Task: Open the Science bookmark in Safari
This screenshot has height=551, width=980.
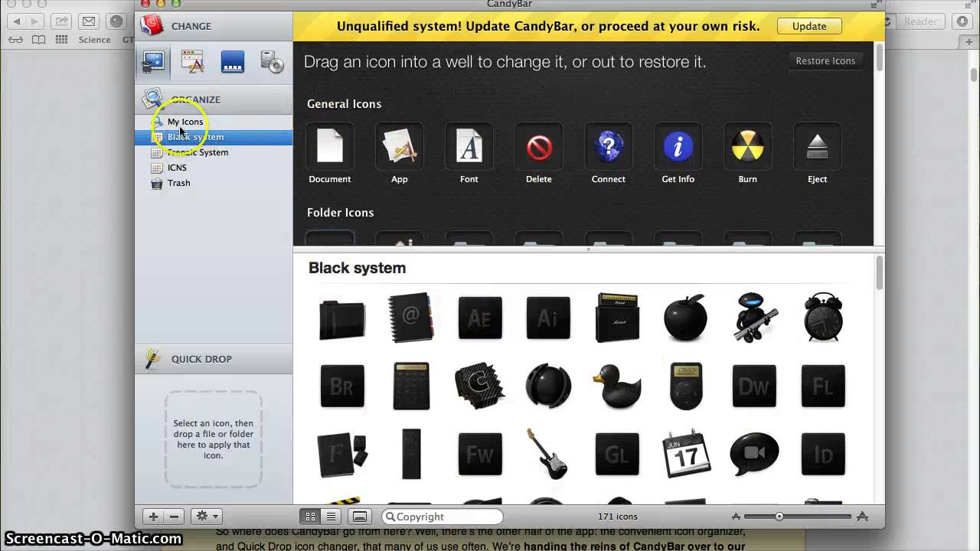Action: point(94,40)
